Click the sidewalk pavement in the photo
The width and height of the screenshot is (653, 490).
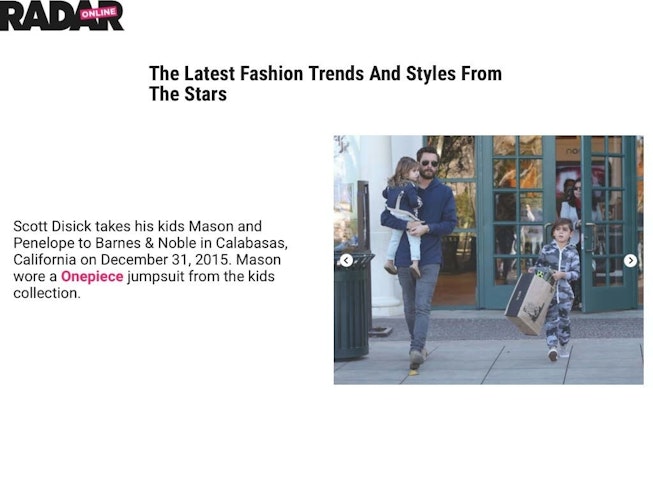point(491,361)
